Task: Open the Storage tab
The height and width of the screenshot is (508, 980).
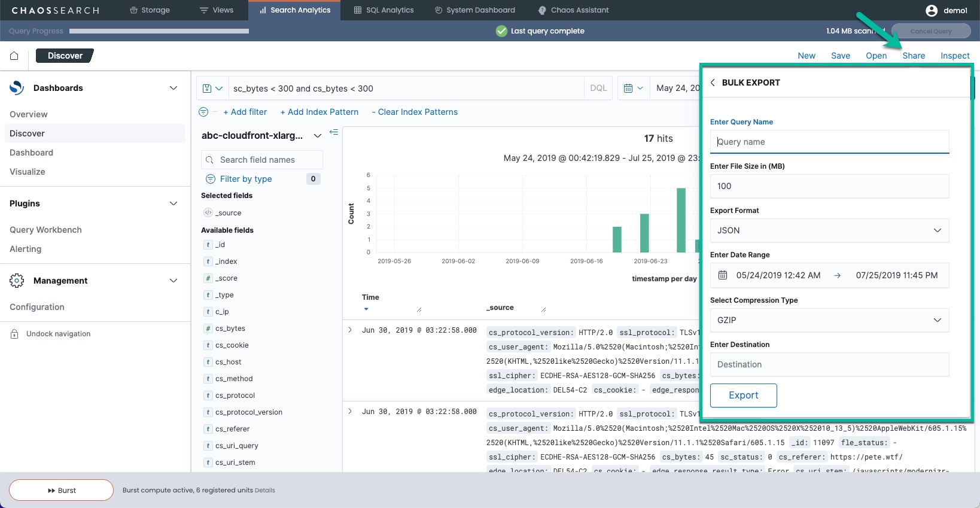Action: click(150, 10)
